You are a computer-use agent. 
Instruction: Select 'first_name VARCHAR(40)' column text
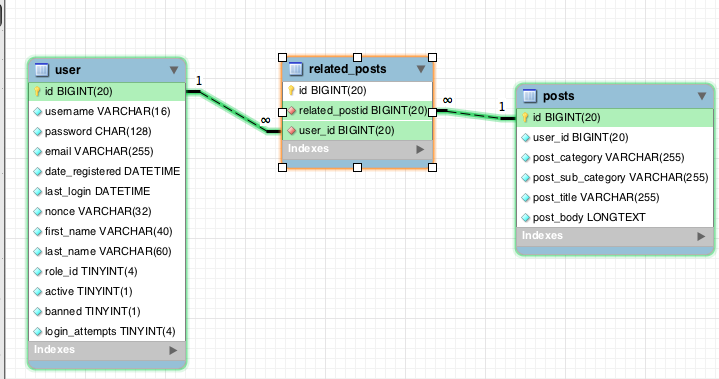pos(109,231)
